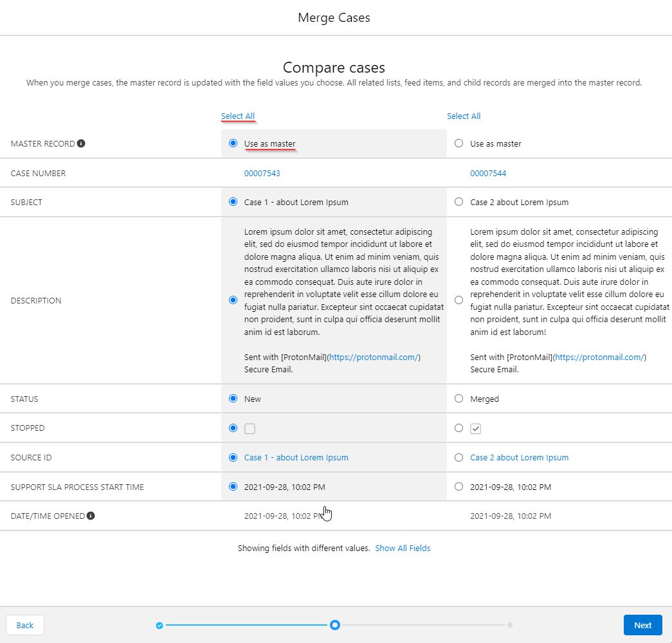Select Stopped radio for first case
This screenshot has width=672, height=643.
pos(233,428)
